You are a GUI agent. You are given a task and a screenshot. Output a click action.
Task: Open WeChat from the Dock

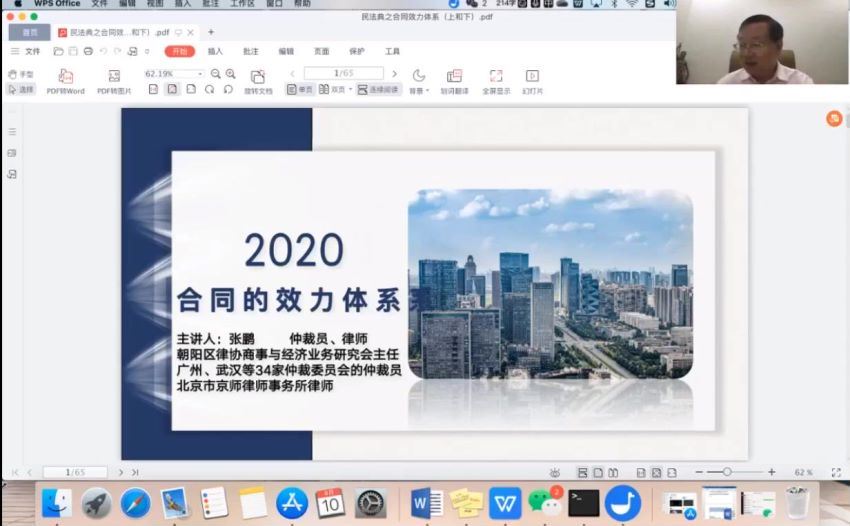click(x=545, y=502)
